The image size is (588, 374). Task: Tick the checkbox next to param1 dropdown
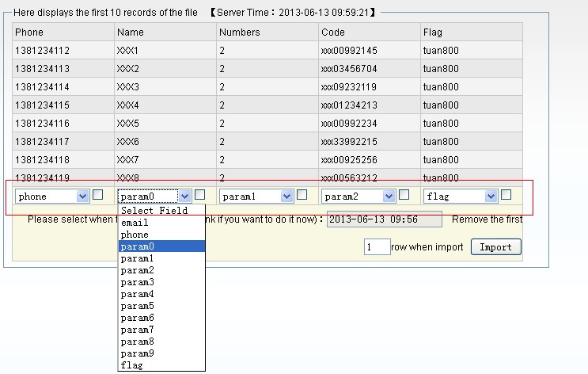coord(302,195)
